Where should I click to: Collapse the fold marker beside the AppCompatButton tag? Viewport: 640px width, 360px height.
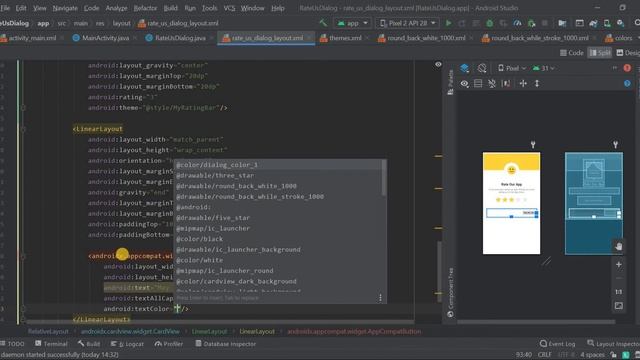(x=23, y=256)
